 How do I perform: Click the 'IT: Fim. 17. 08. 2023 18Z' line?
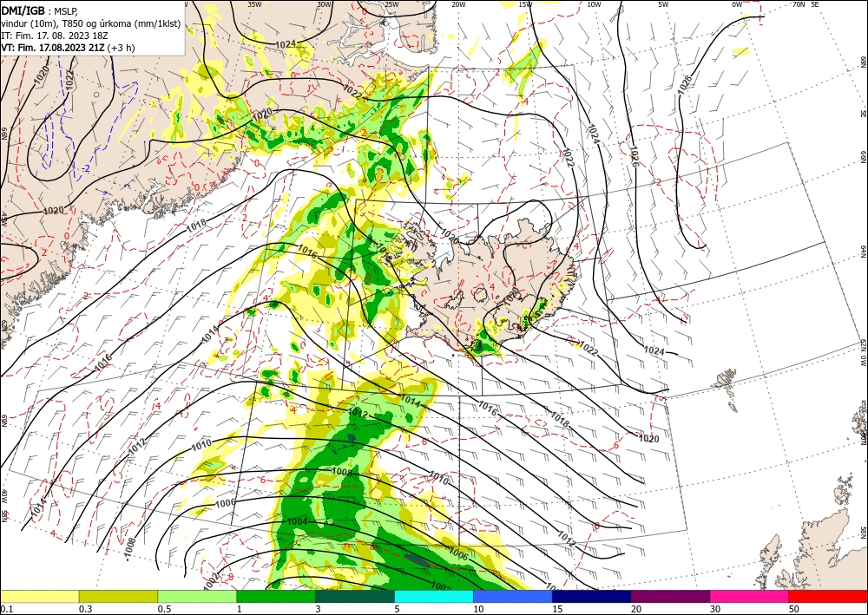(x=54, y=35)
